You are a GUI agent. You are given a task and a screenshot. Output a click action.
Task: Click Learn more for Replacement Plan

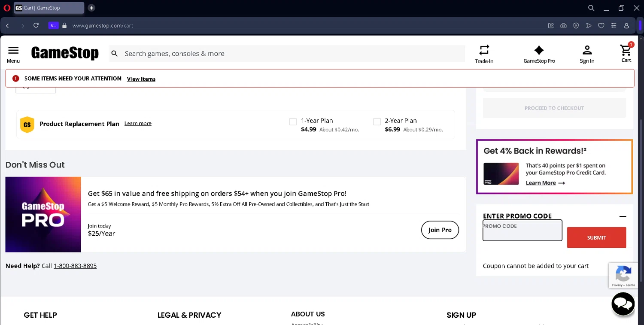pos(138,123)
